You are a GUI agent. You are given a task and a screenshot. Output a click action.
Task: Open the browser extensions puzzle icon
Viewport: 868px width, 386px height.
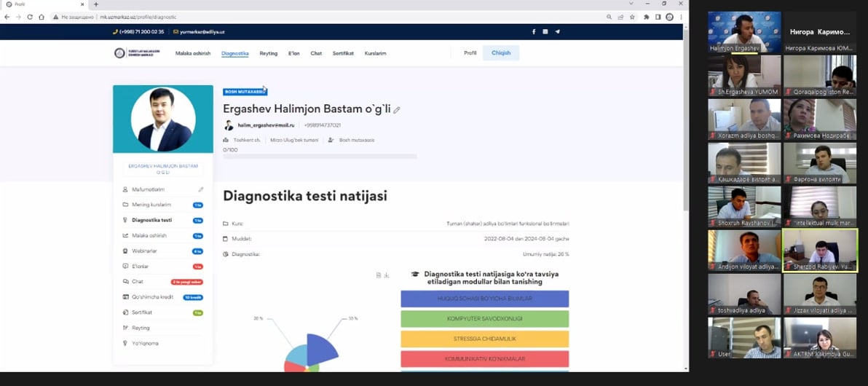click(x=646, y=17)
